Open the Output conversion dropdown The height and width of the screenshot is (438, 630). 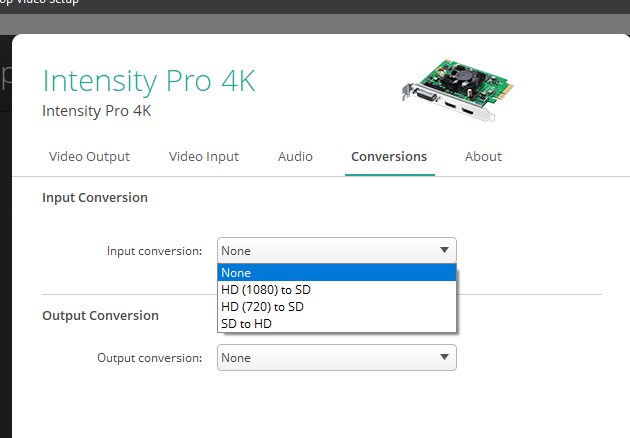click(337, 357)
